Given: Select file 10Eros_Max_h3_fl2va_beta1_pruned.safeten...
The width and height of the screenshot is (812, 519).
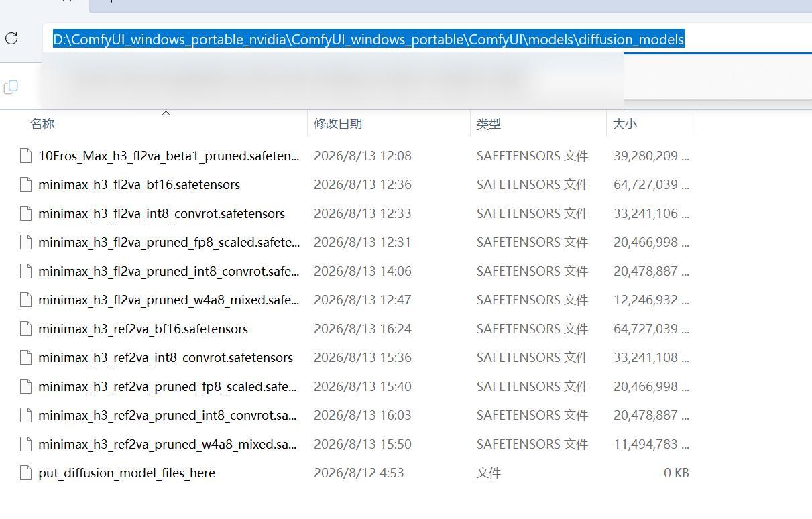Looking at the screenshot, I should [169, 156].
